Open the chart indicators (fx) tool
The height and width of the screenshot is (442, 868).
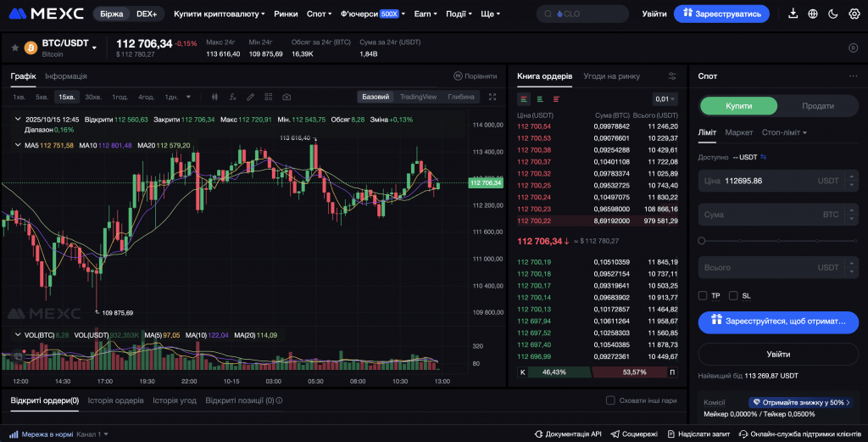(x=232, y=97)
